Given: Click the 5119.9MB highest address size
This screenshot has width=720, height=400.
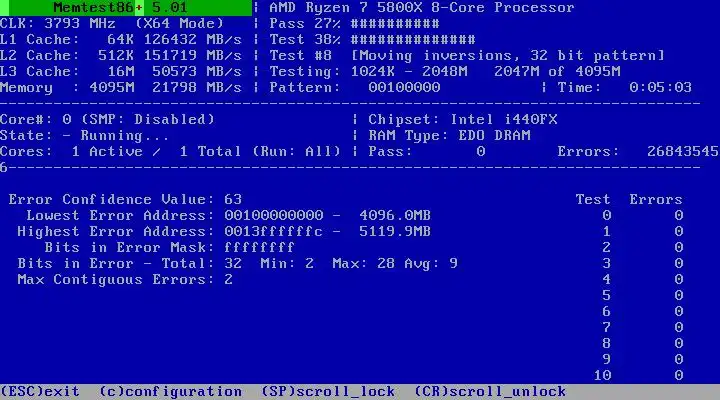Looking at the screenshot, I should [395, 231].
